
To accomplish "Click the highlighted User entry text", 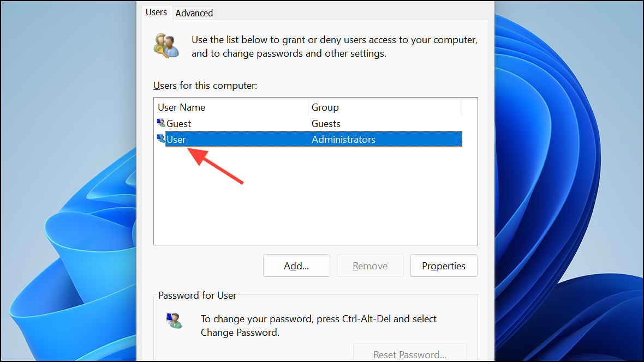I will 177,139.
